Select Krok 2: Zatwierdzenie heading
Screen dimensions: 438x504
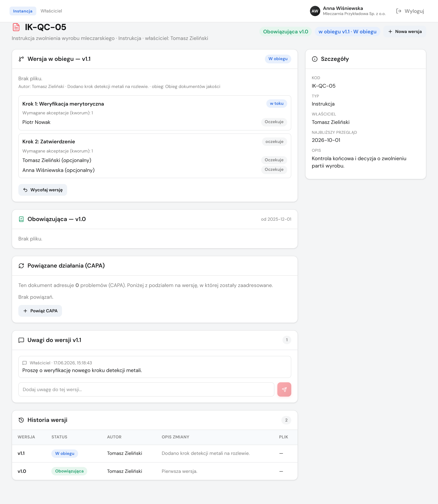[49, 142]
